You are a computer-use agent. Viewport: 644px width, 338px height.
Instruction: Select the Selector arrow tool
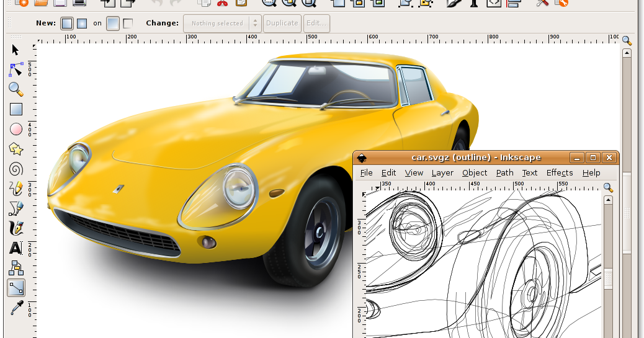tap(16, 50)
